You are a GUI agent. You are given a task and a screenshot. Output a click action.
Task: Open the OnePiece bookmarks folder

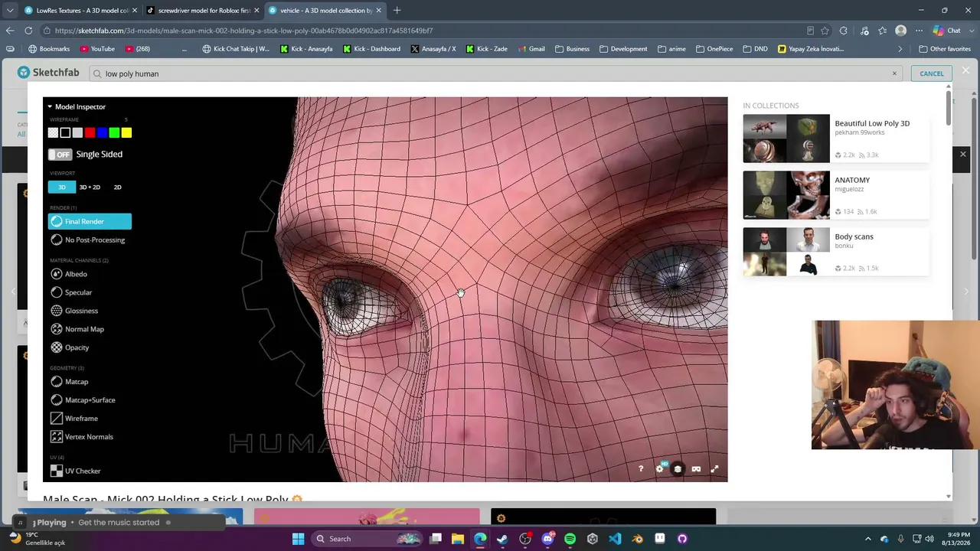click(x=714, y=49)
